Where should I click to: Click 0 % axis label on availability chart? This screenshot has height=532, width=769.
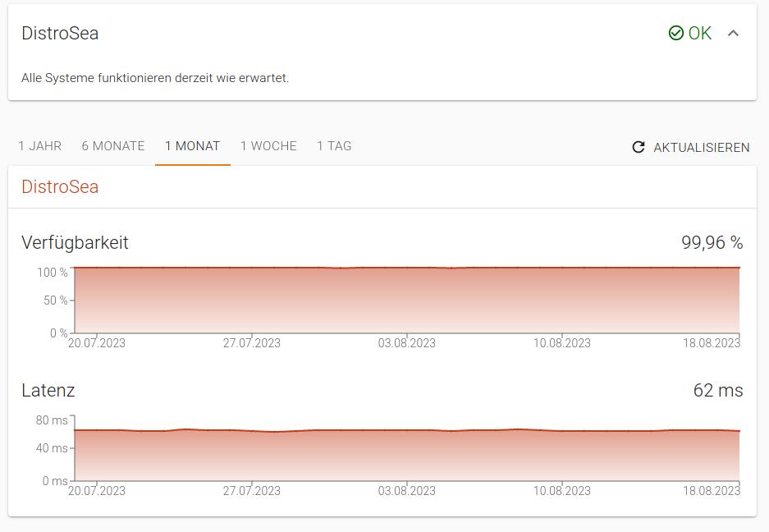tap(59, 333)
